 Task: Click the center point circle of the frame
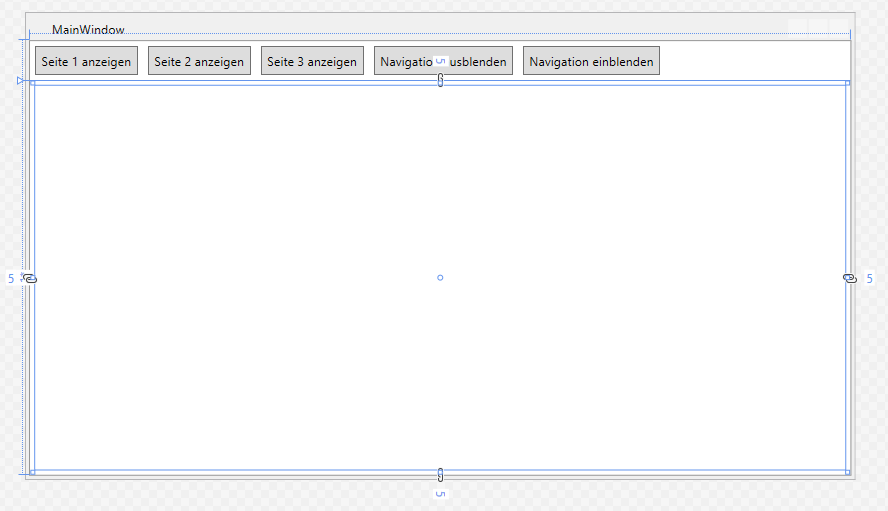pyautogui.click(x=440, y=277)
